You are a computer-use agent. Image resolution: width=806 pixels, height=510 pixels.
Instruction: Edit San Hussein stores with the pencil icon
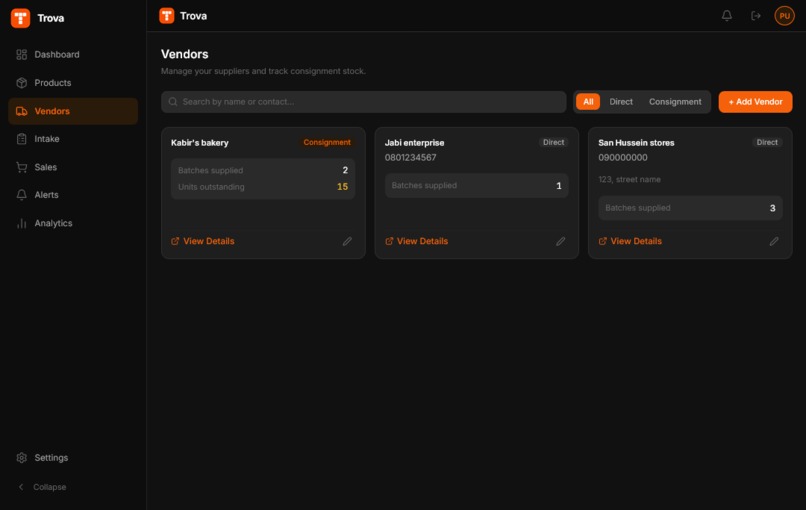coord(774,241)
